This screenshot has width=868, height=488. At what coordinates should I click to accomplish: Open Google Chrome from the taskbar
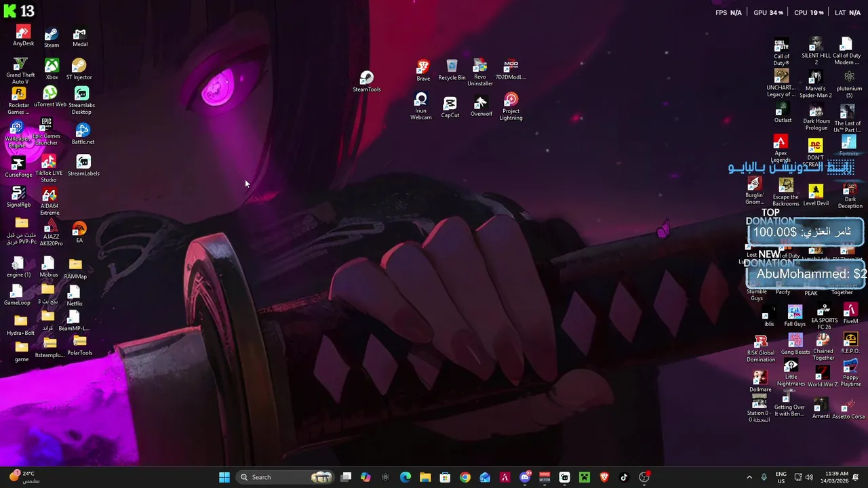point(465,477)
